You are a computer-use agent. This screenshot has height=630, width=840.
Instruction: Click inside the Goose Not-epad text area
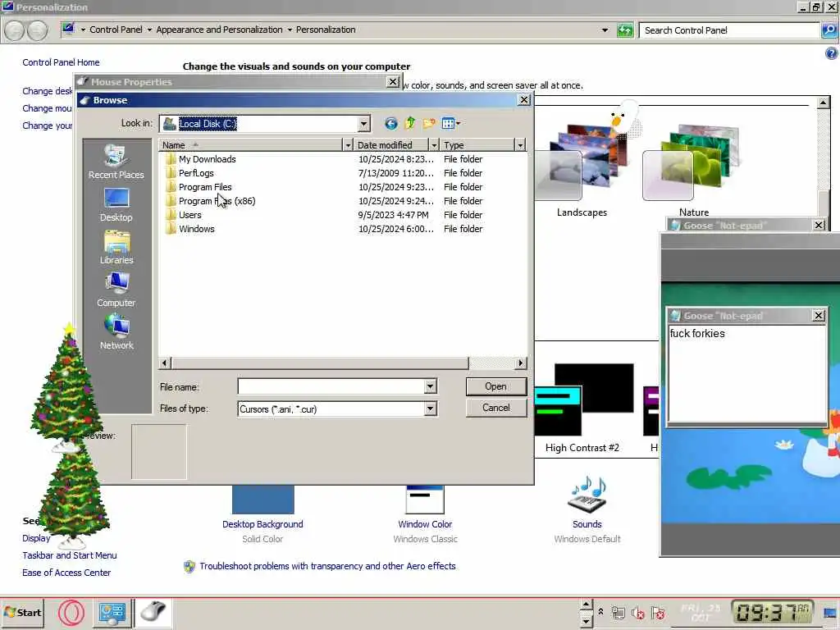coord(746,373)
